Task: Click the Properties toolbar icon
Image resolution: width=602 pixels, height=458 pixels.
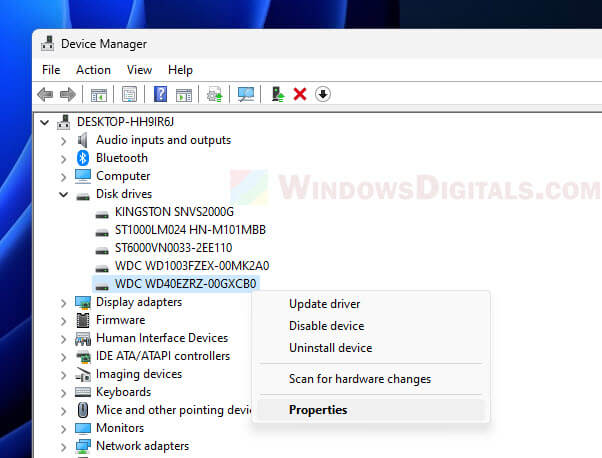Action: [x=129, y=94]
